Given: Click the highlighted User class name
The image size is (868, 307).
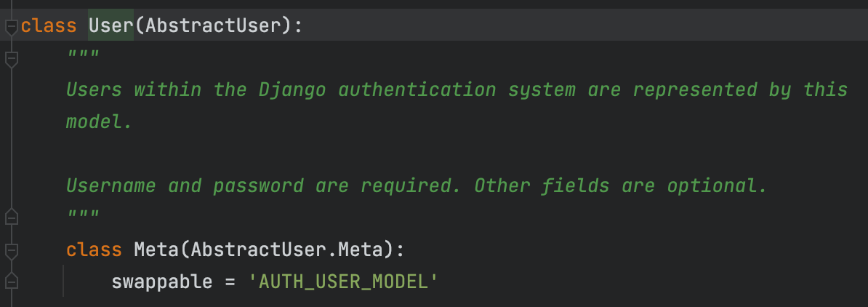Looking at the screenshot, I should coord(110,26).
